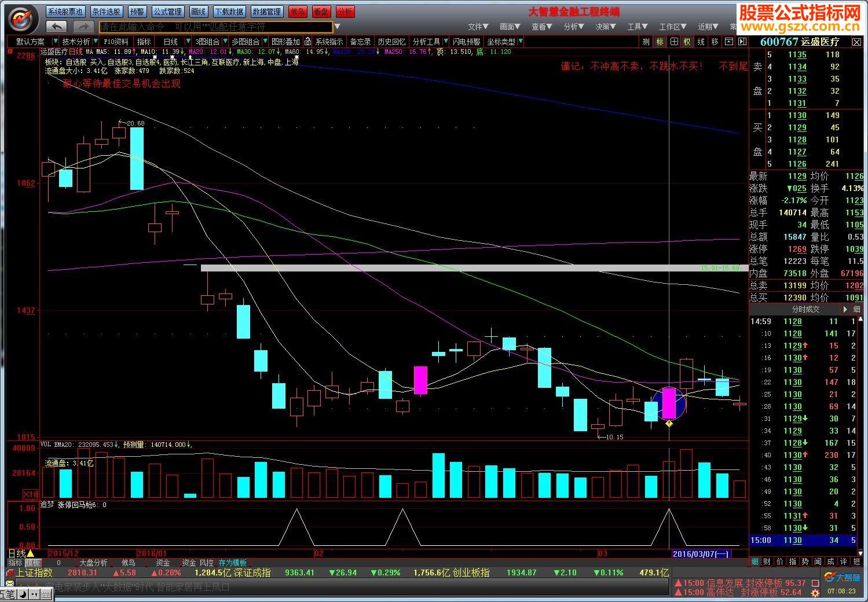Click the 财 finance tab icon

click(767, 561)
